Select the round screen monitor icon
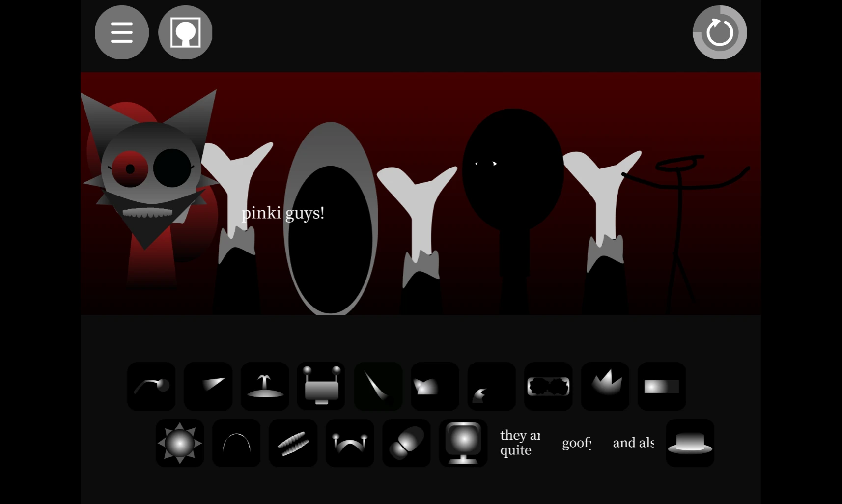Screen dimensions: 842x504 [x=463, y=443]
